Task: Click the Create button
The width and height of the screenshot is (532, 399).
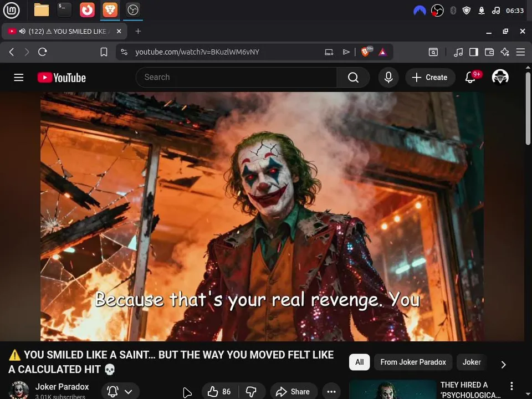Action: (429, 78)
